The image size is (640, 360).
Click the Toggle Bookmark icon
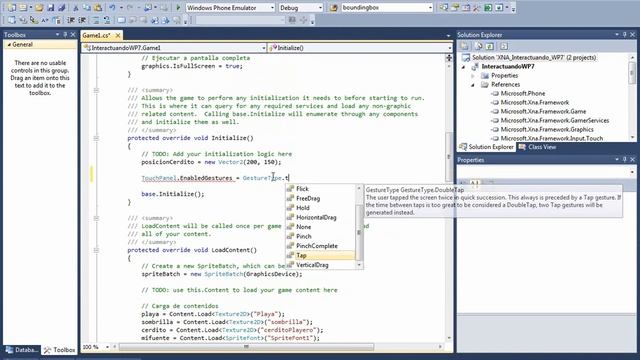[x=122, y=20]
